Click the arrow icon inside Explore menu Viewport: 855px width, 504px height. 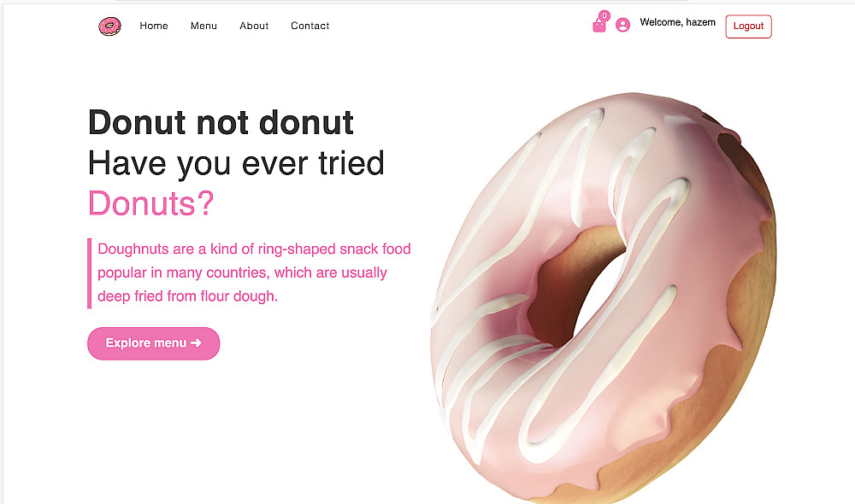point(197,343)
